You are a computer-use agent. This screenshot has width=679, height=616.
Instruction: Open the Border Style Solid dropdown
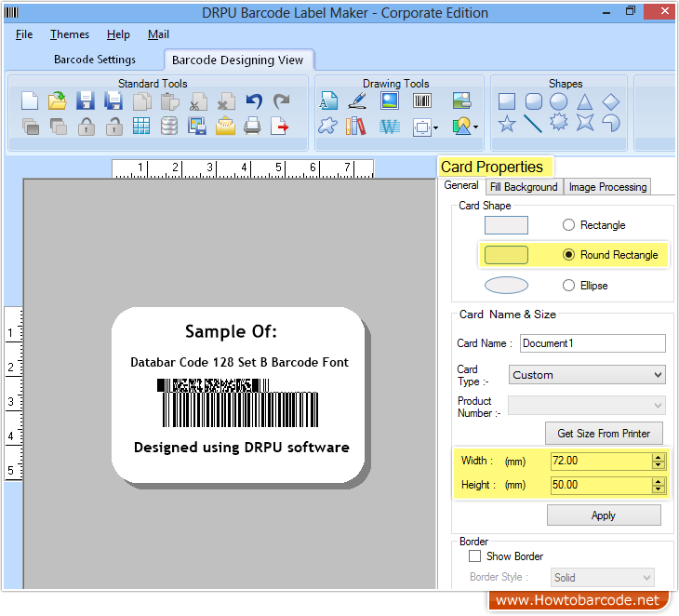[603, 578]
